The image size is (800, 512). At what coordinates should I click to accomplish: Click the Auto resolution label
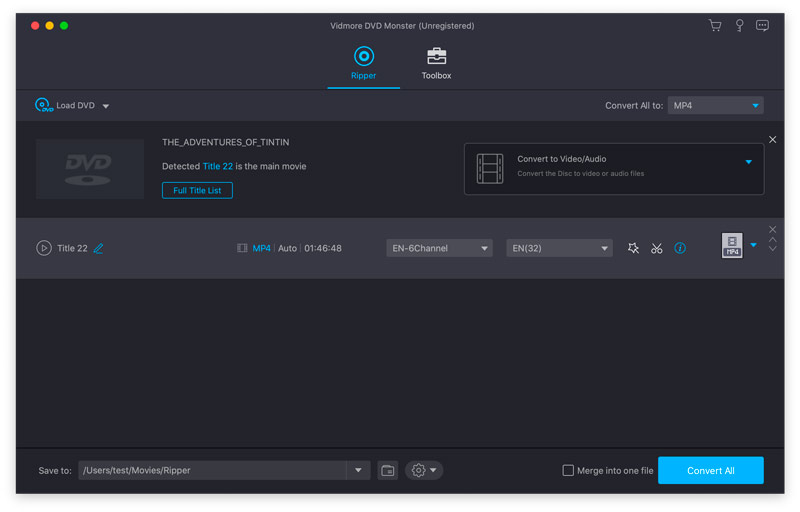287,248
